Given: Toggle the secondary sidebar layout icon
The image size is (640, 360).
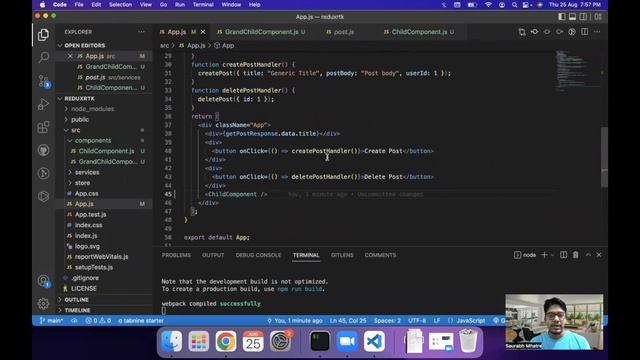Looking at the screenshot, I should click(x=583, y=17).
